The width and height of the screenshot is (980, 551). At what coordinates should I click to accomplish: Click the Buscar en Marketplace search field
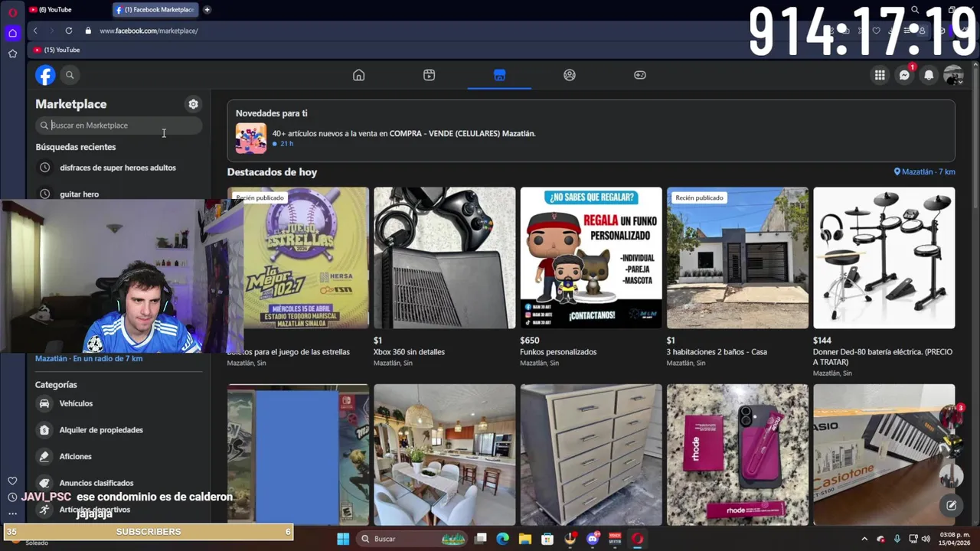(119, 126)
